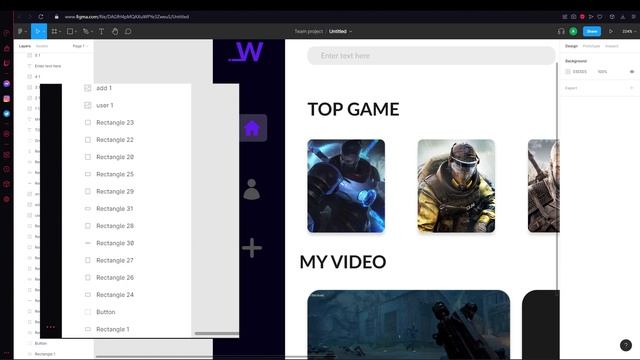Click the green user avatar
Image resolution: width=640 pixels, height=360 pixels.
[x=573, y=31]
